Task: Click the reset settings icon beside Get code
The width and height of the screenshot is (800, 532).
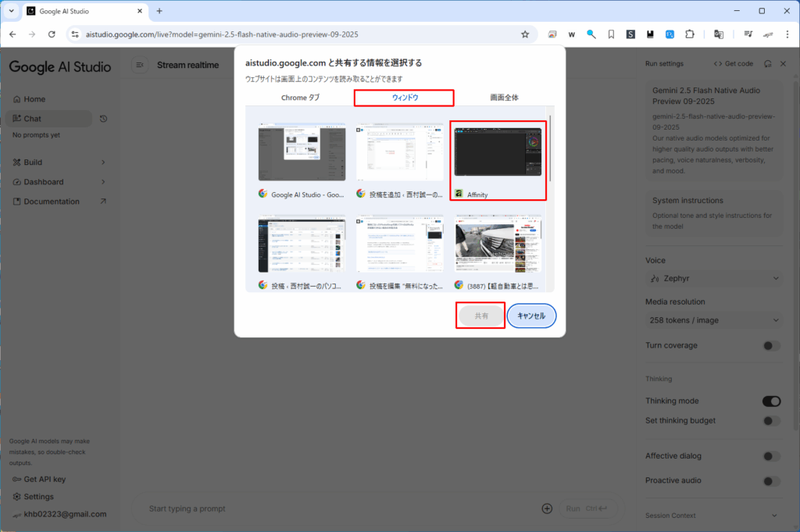Action: tap(768, 64)
